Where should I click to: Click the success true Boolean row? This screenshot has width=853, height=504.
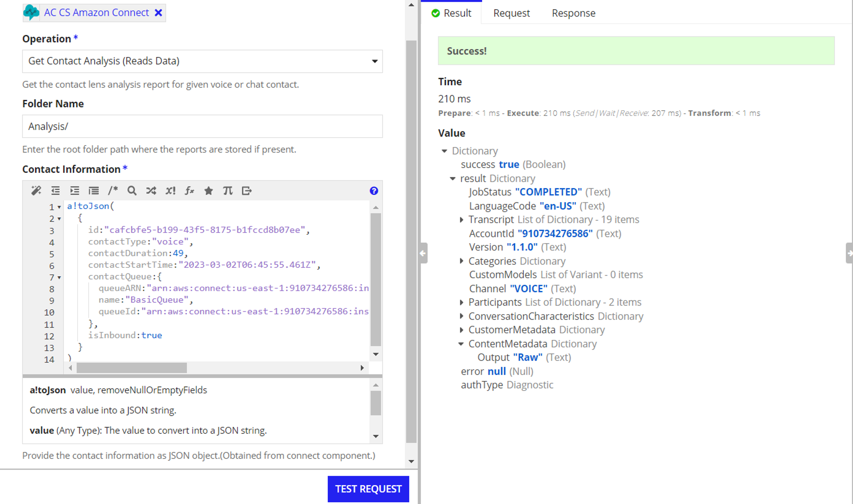(x=513, y=165)
